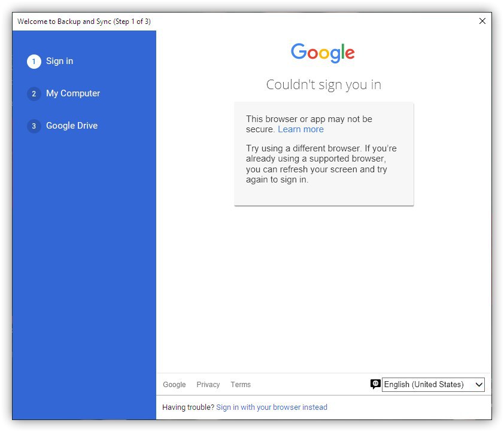Click the Couldn't sign you in heading

point(324,85)
